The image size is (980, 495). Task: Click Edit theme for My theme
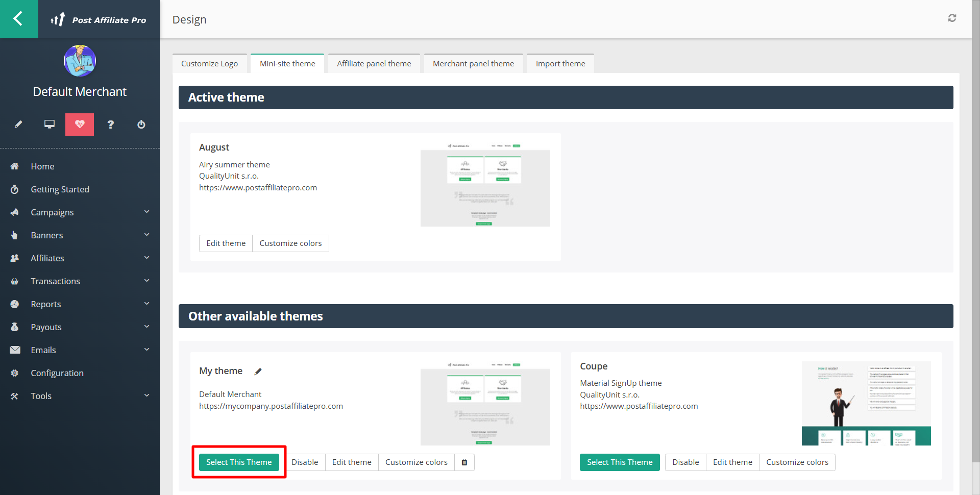352,462
